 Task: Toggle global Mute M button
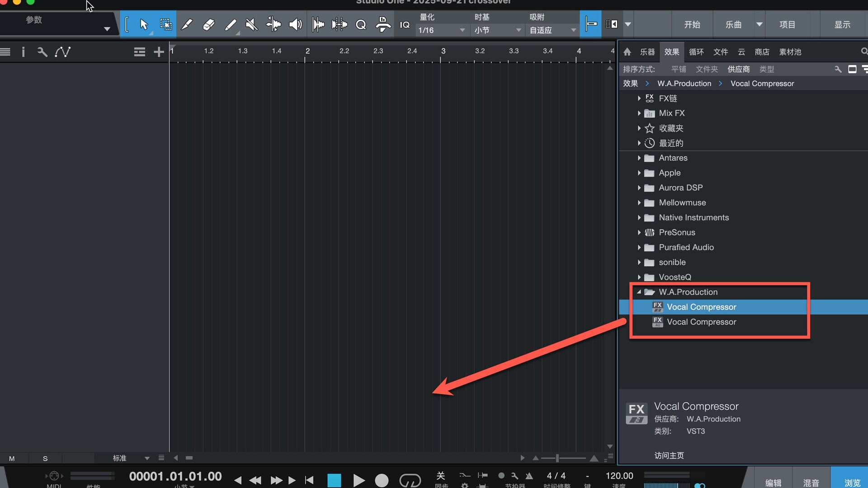12,458
